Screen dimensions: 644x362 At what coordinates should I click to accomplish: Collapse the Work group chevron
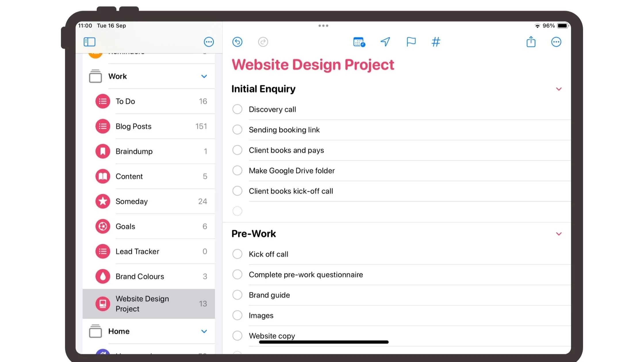204,76
